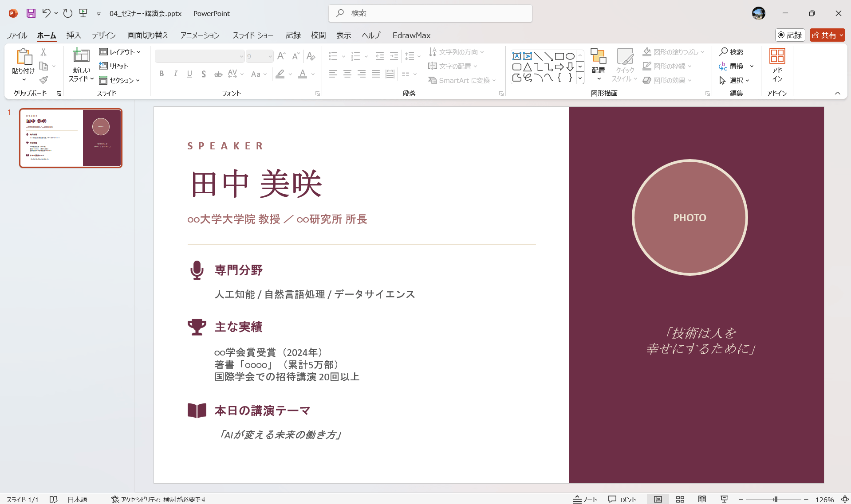The height and width of the screenshot is (504, 851).
Task: Click the Convert to SmartArt icon
Action: click(433, 80)
